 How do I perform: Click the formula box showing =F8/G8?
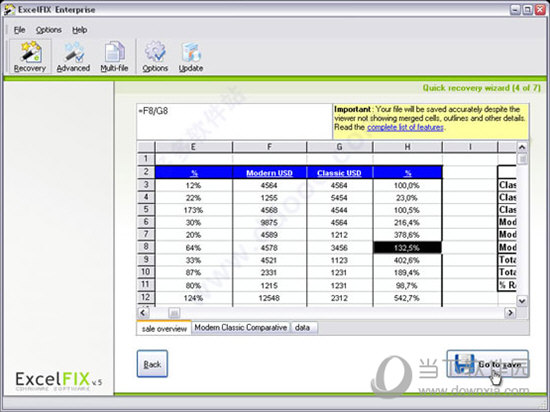click(234, 121)
